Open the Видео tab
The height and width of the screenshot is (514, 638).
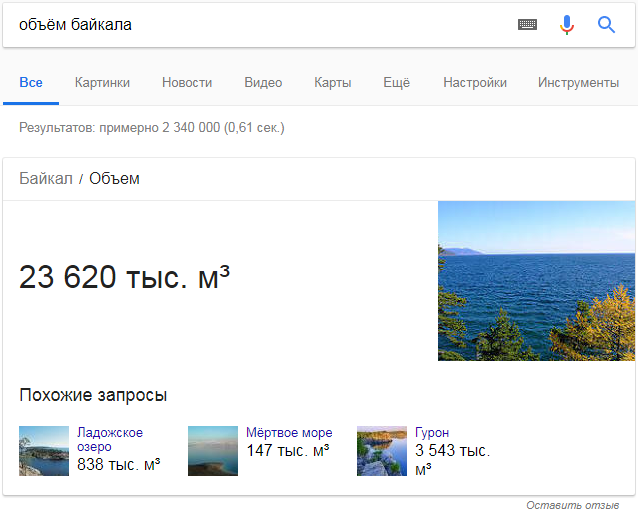(x=263, y=83)
